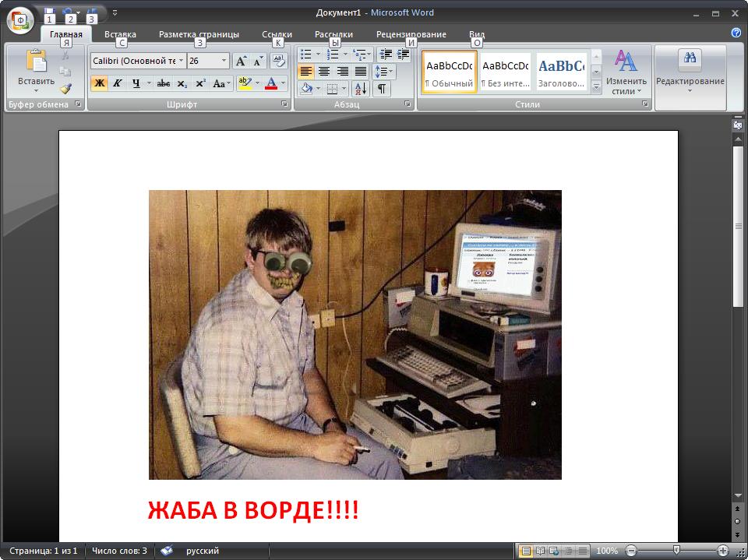Apply the Без интервала style

(x=505, y=72)
